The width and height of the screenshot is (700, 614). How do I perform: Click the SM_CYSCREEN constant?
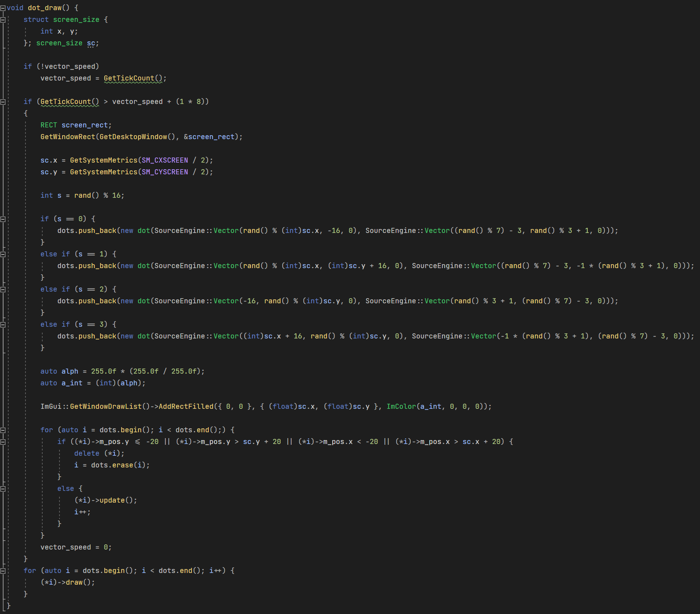tap(165, 172)
